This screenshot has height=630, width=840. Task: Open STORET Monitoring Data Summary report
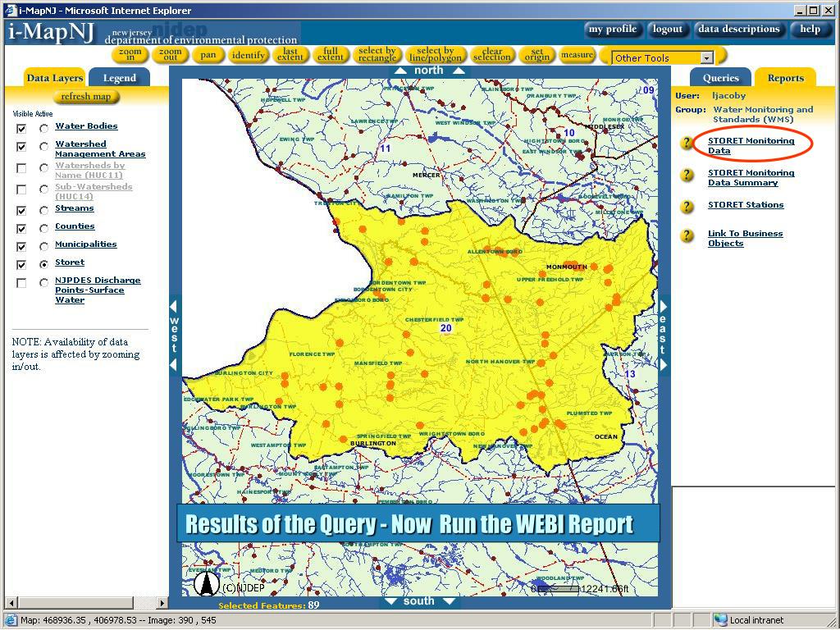[x=751, y=177]
